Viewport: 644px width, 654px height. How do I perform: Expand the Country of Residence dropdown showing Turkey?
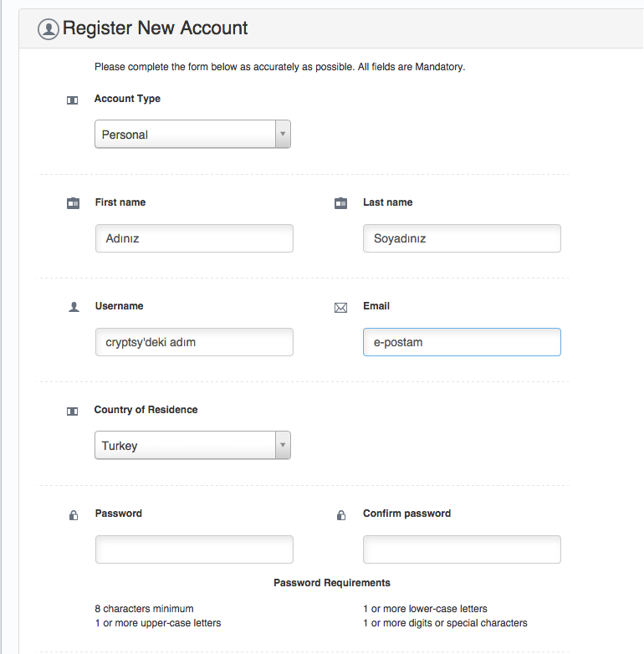pos(186,446)
